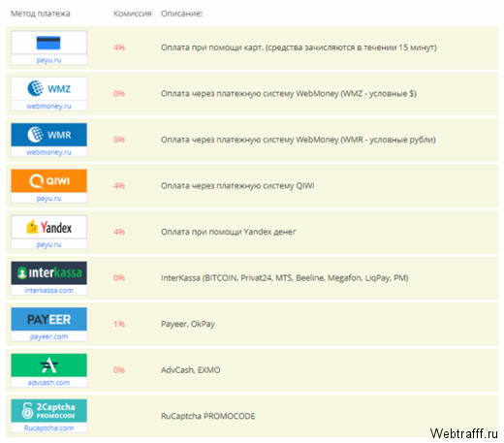Click the 4% commission in the card row
The width and height of the screenshot is (504, 443).
pyautogui.click(x=119, y=47)
